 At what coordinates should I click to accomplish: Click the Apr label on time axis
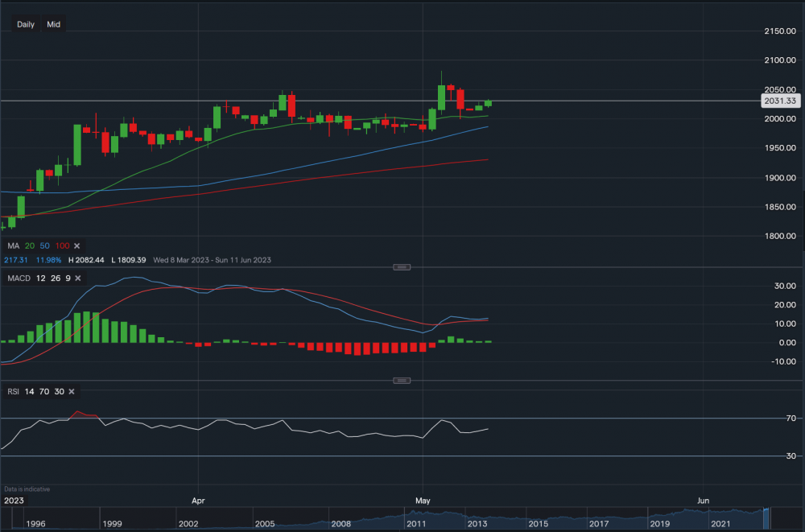[198, 500]
